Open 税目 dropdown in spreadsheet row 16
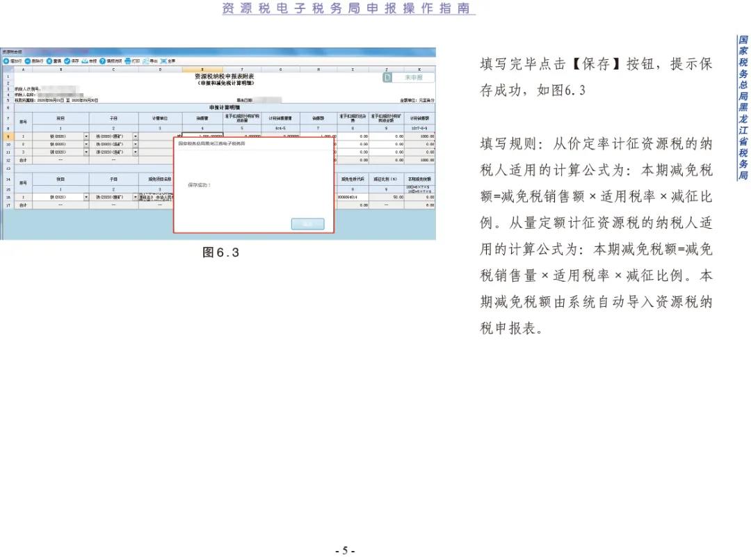The width and height of the screenshot is (751, 560). (x=86, y=197)
